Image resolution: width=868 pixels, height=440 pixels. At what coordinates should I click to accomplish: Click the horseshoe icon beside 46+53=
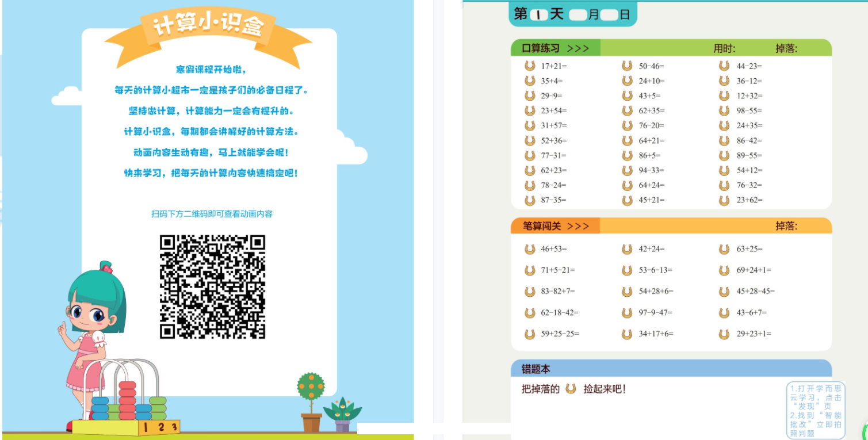pos(530,249)
